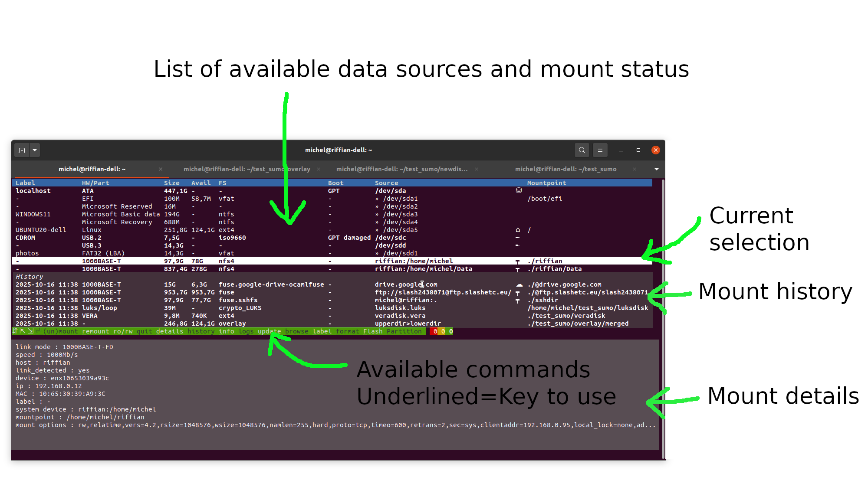Click the Size column header
Viewport: 868px width, 477px height.
(172, 183)
